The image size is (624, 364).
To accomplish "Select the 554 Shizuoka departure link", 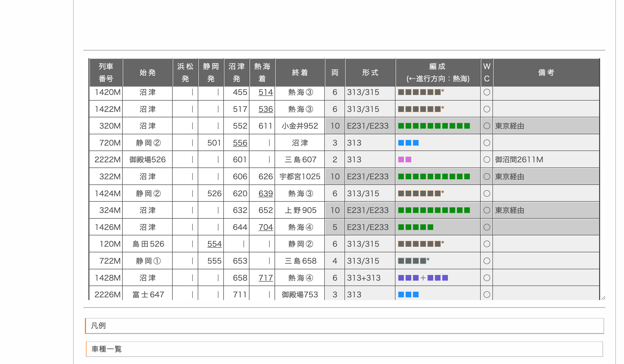I will 214,244.
